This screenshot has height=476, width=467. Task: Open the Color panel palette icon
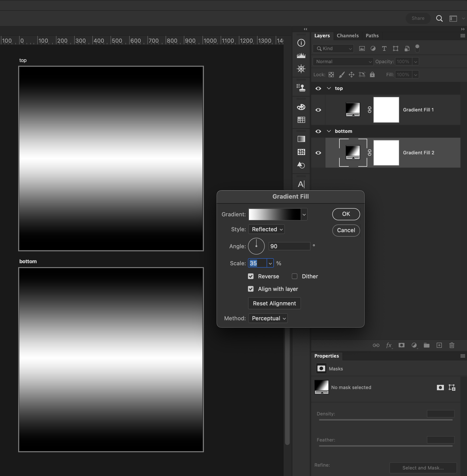[x=301, y=107]
